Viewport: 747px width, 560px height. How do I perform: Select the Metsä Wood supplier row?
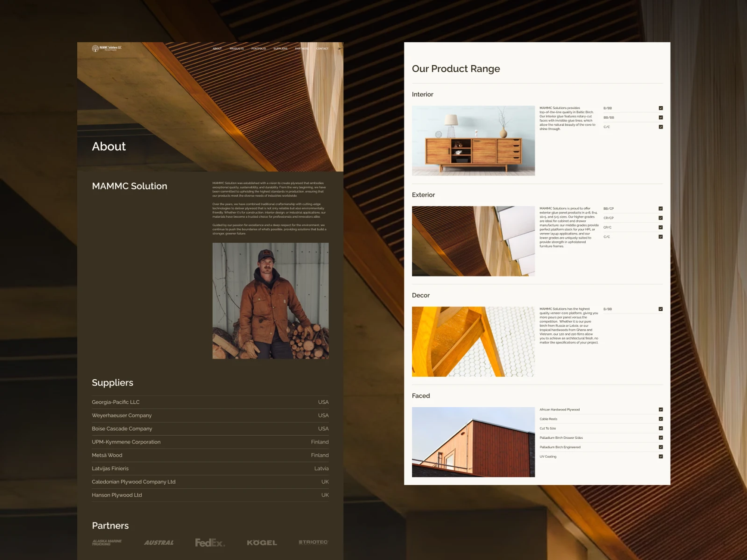pos(210,455)
